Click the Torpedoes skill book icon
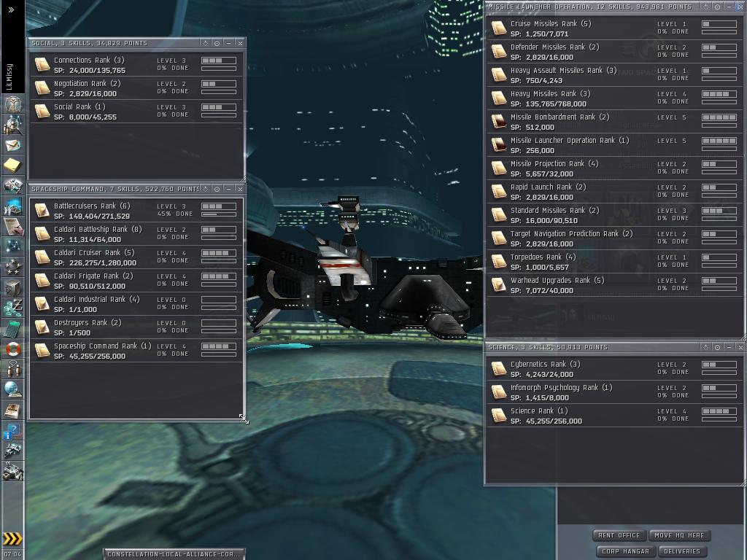The width and height of the screenshot is (747, 560). (x=499, y=262)
